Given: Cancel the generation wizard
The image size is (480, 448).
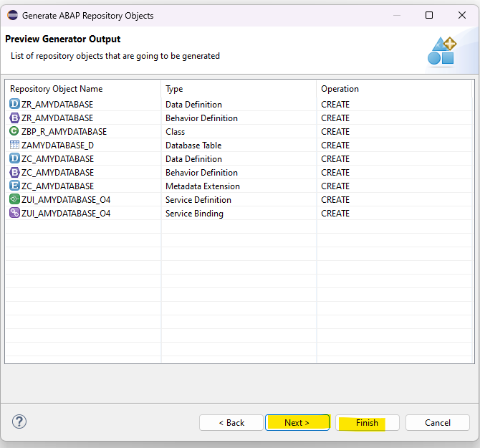Looking at the screenshot, I should [x=438, y=423].
